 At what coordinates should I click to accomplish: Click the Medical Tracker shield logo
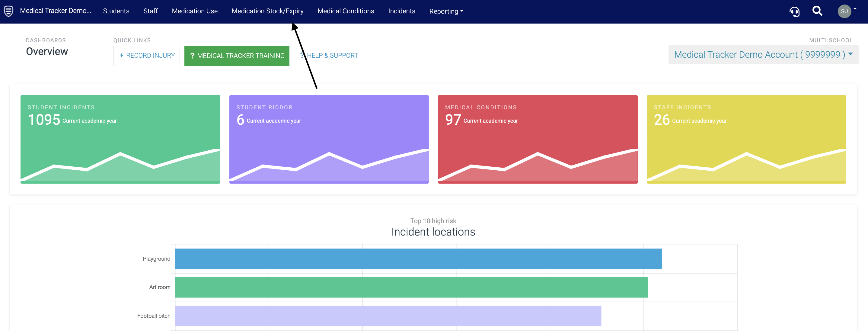[x=9, y=11]
